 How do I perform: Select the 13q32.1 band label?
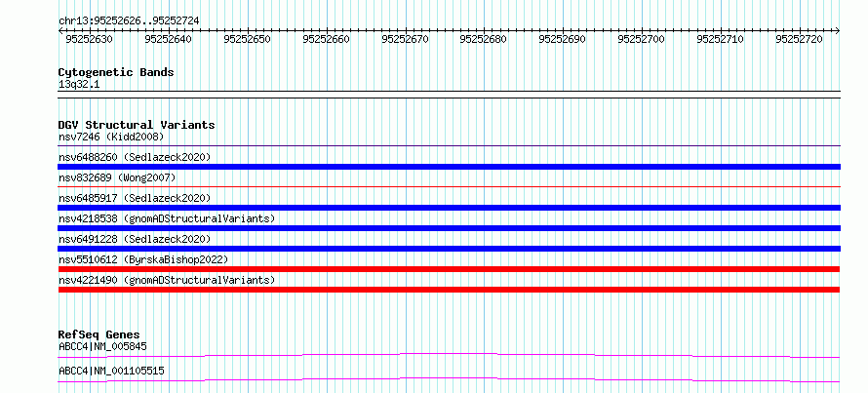79,85
